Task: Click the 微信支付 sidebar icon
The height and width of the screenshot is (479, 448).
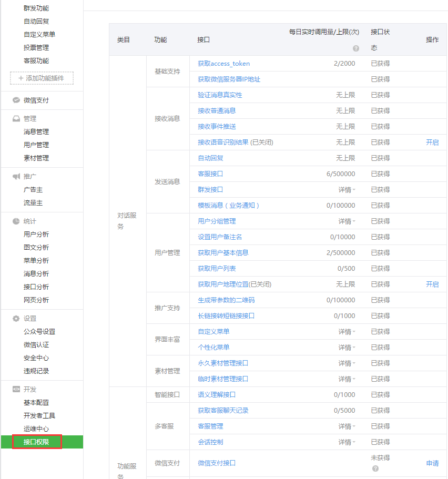Action: coord(16,100)
